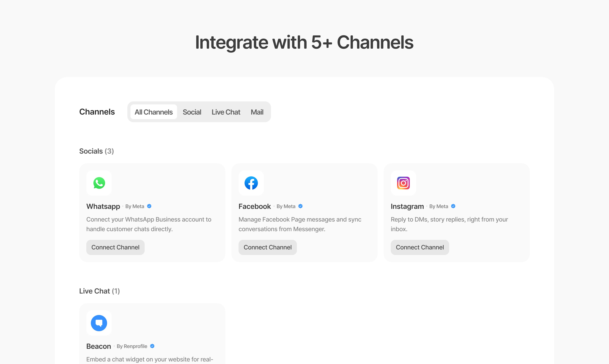Click verified badge next to By Renprofile
The height and width of the screenshot is (364, 609).
[x=152, y=346]
